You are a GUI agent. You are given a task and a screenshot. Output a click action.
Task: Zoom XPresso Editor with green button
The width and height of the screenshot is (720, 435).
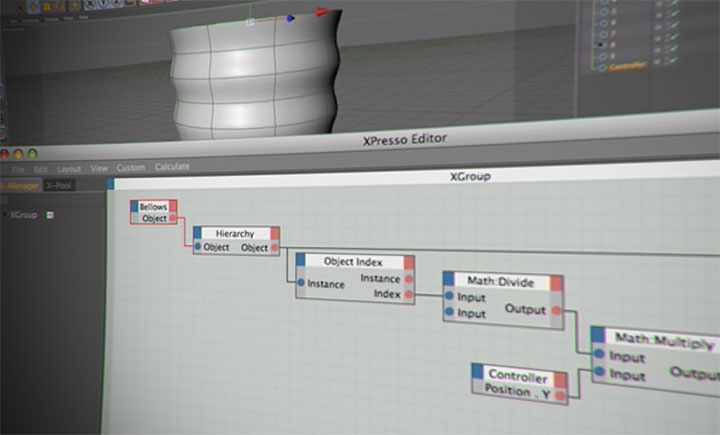[x=33, y=153]
